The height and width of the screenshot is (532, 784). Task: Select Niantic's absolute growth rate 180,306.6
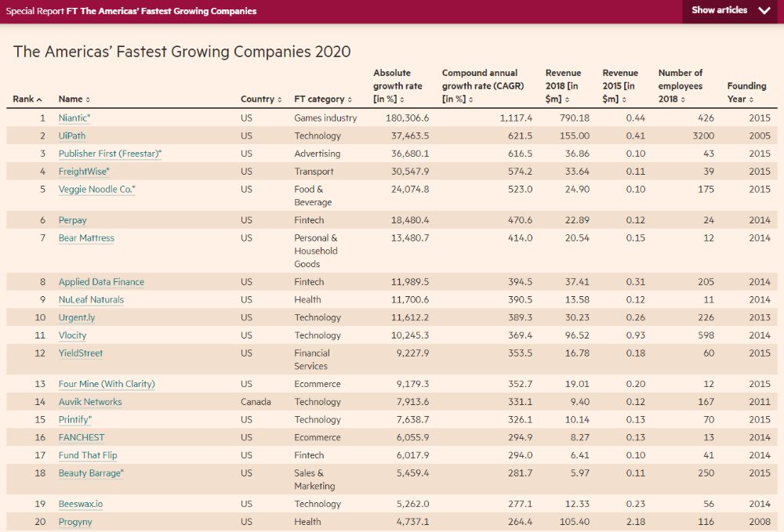407,118
